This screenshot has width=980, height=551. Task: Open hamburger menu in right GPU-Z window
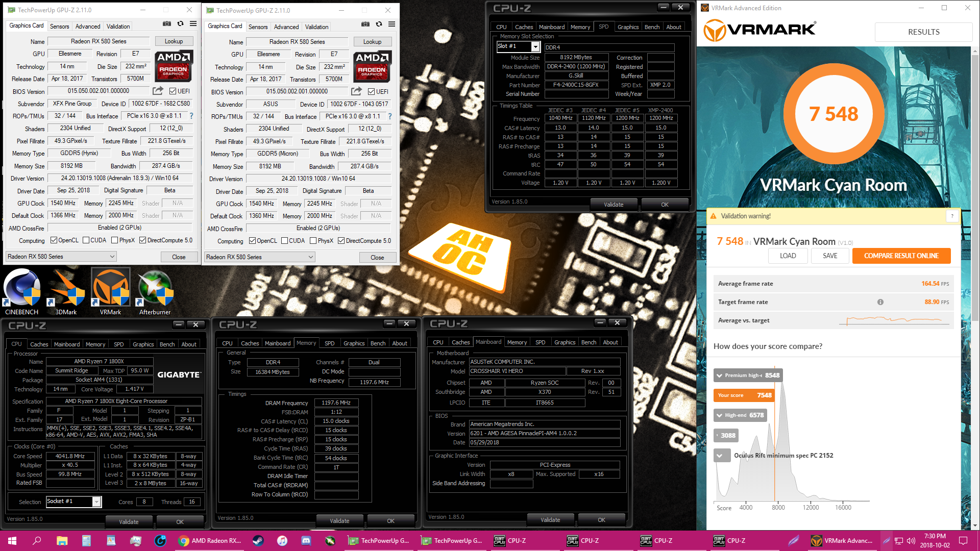tap(391, 24)
